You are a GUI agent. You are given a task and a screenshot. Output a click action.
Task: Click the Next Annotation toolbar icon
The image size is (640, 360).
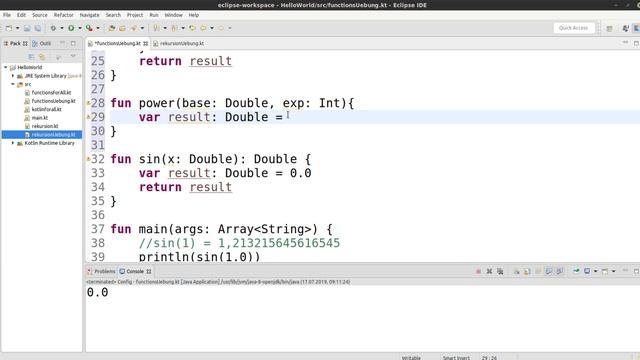click(156, 28)
